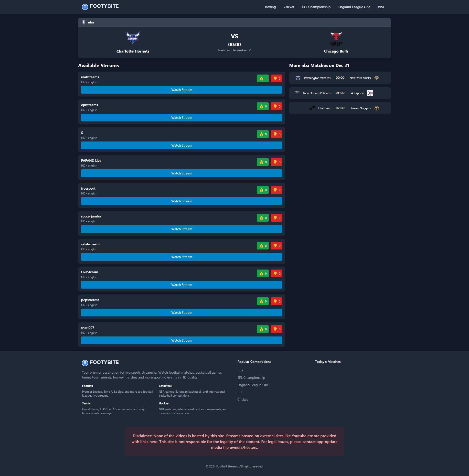469x476 pixels.
Task: Watch Stream for realstreams
Action: [x=181, y=90]
